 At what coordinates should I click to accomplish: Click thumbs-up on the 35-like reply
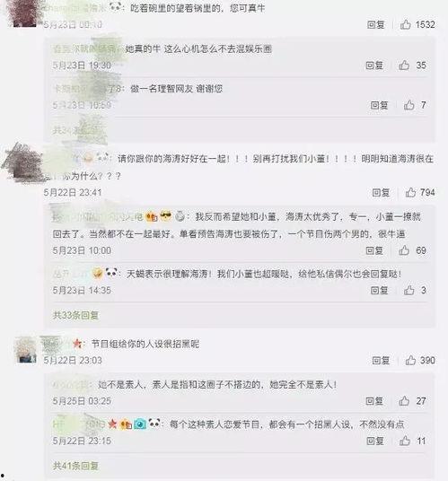(x=404, y=65)
